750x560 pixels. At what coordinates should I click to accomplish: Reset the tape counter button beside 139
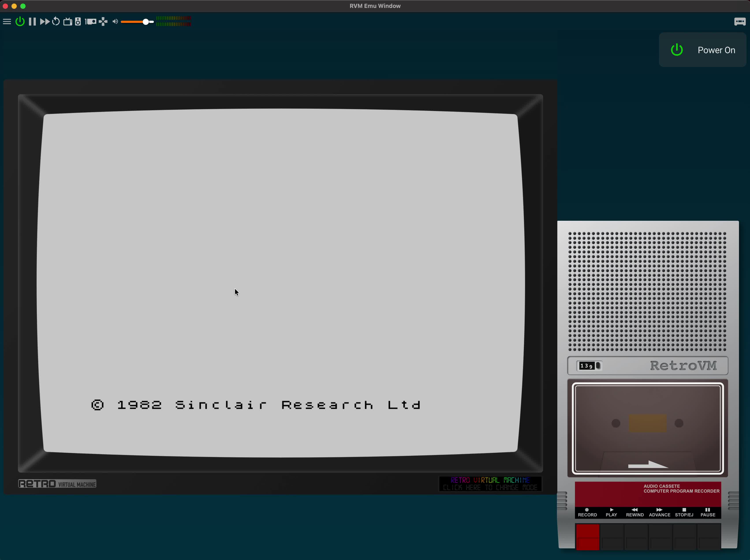[x=598, y=365]
